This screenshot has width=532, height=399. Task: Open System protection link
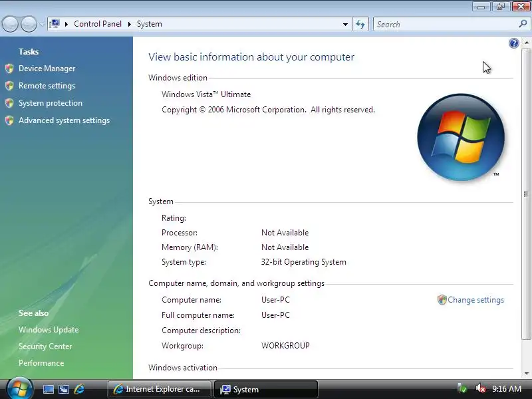(51, 103)
